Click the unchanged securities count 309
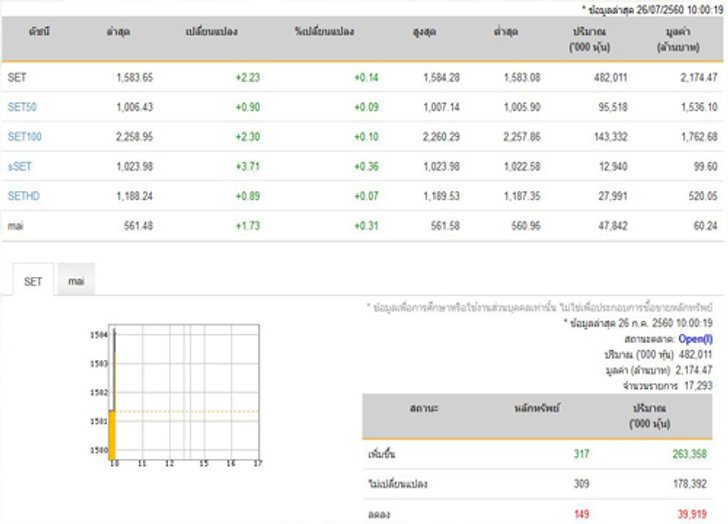 [581, 484]
